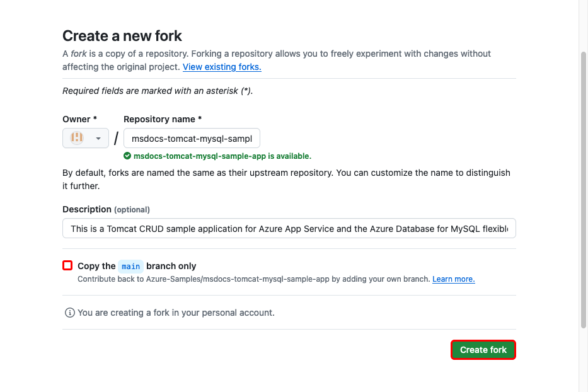This screenshot has width=588, height=392.
Task: Click inside the Description text field
Action: click(x=289, y=228)
